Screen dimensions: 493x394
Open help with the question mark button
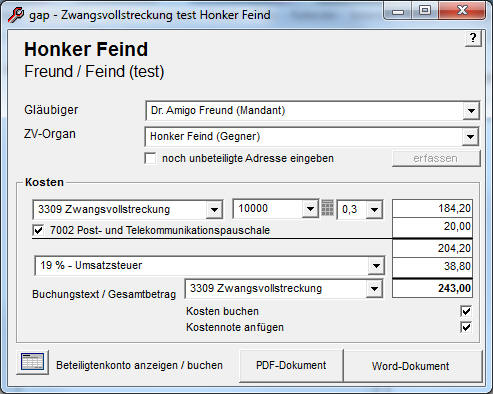pos(473,38)
